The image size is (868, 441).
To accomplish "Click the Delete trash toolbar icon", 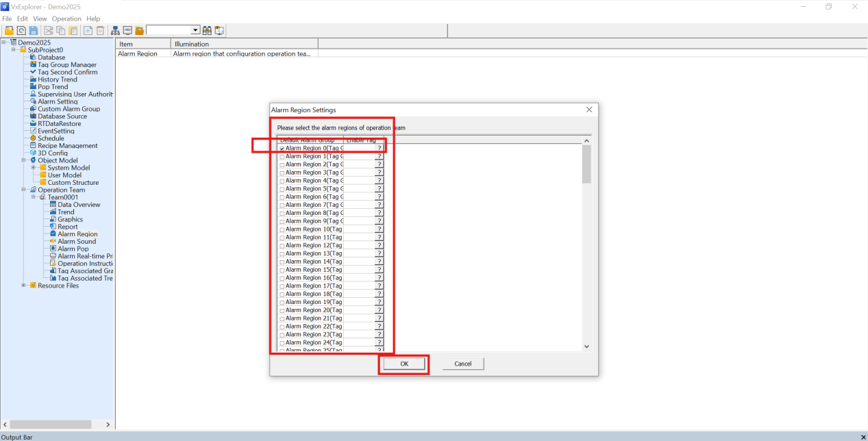I will point(100,30).
